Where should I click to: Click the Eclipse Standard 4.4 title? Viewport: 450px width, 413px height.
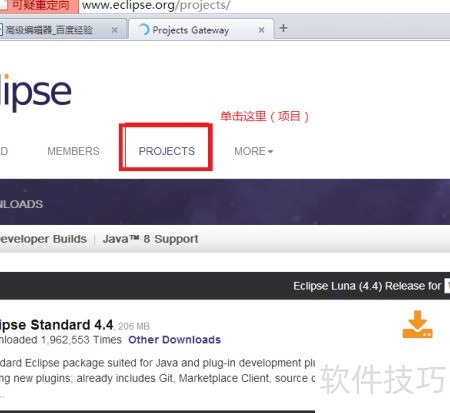click(56, 325)
